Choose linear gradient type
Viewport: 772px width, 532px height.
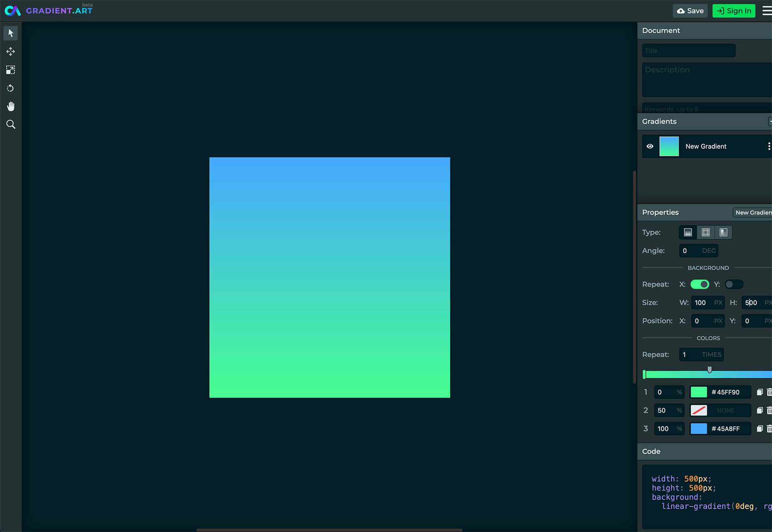tap(688, 232)
